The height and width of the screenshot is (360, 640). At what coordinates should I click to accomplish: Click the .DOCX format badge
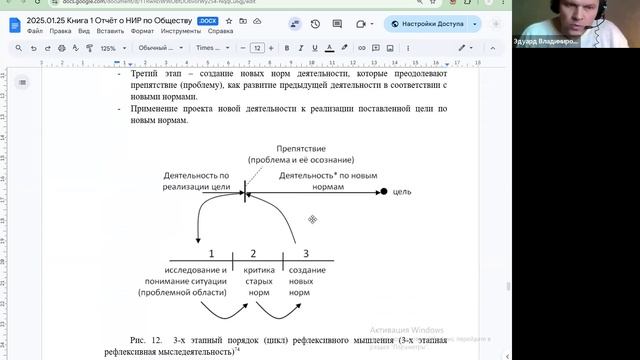208,21
